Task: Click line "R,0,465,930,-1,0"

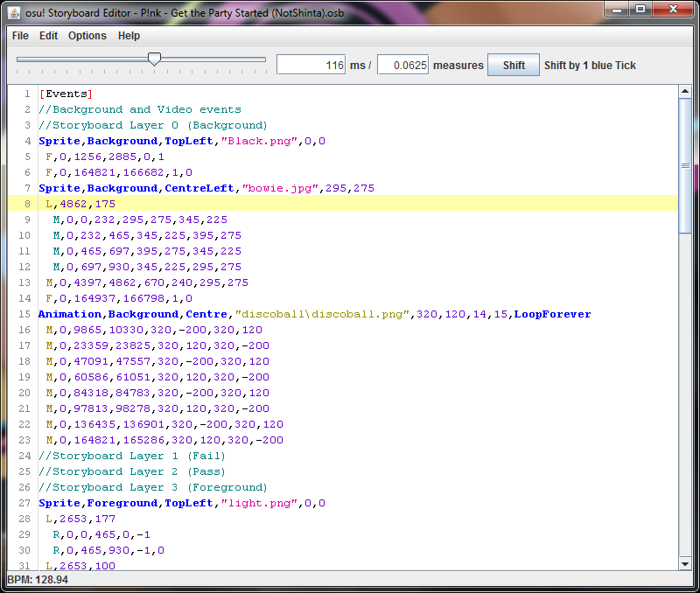Action: 108,551
